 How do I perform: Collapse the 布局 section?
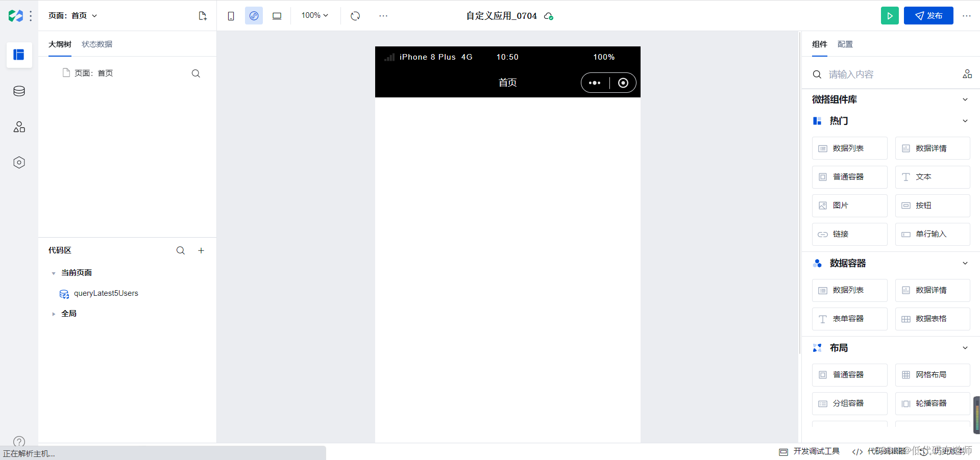[x=965, y=348]
